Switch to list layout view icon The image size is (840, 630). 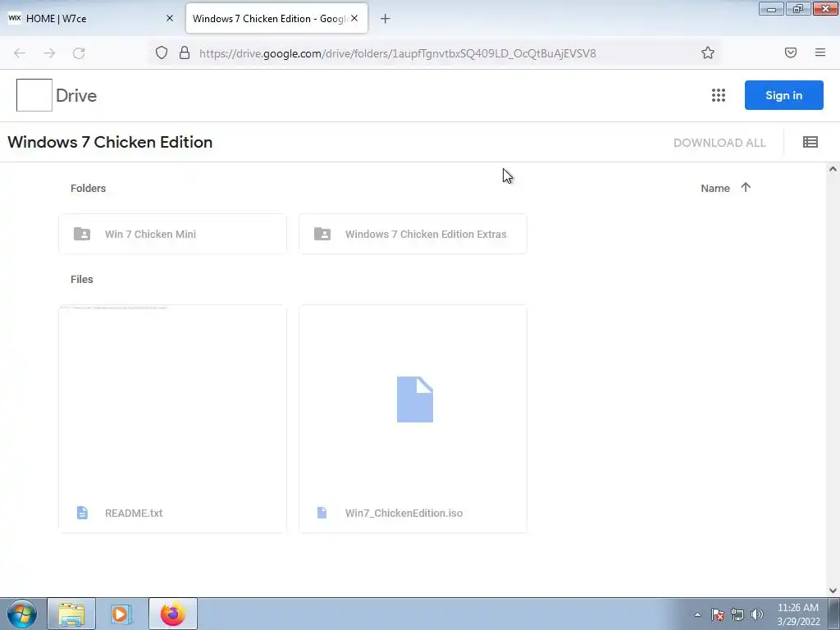tap(810, 142)
